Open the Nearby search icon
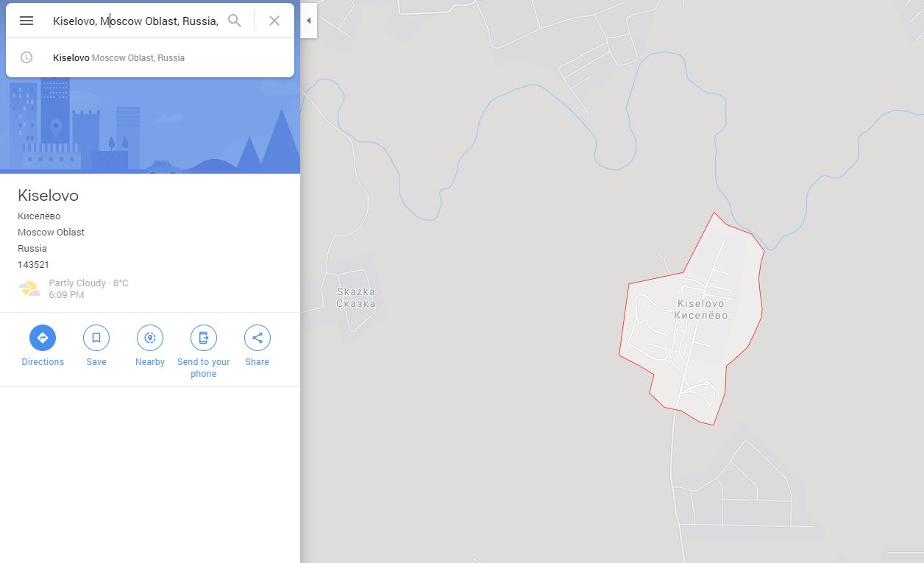This screenshot has width=924, height=563. (x=150, y=338)
